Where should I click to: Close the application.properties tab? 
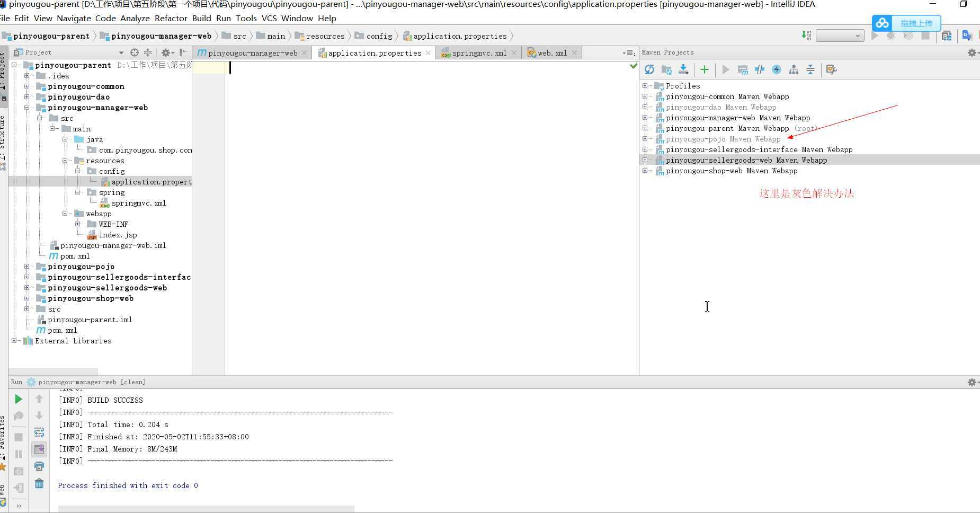[428, 53]
